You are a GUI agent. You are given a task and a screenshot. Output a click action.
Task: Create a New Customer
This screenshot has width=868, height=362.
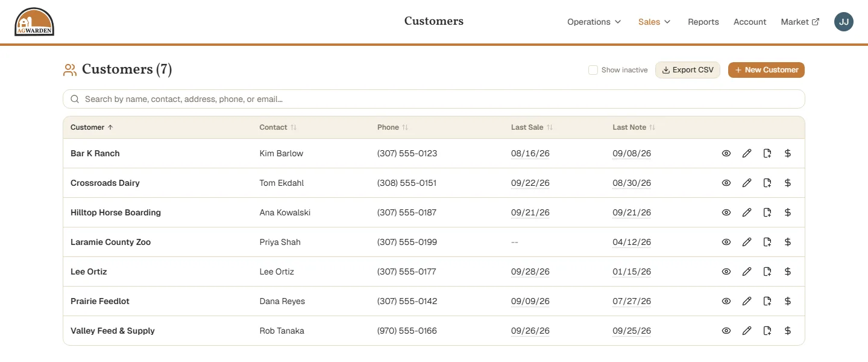click(x=766, y=70)
